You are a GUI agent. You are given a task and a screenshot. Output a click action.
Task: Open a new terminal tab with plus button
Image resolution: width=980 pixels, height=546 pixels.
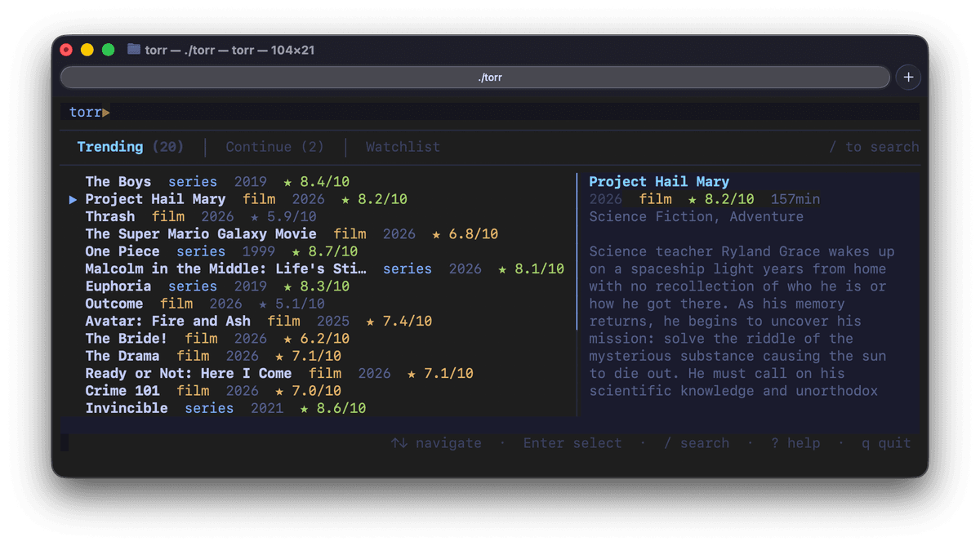pyautogui.click(x=908, y=77)
